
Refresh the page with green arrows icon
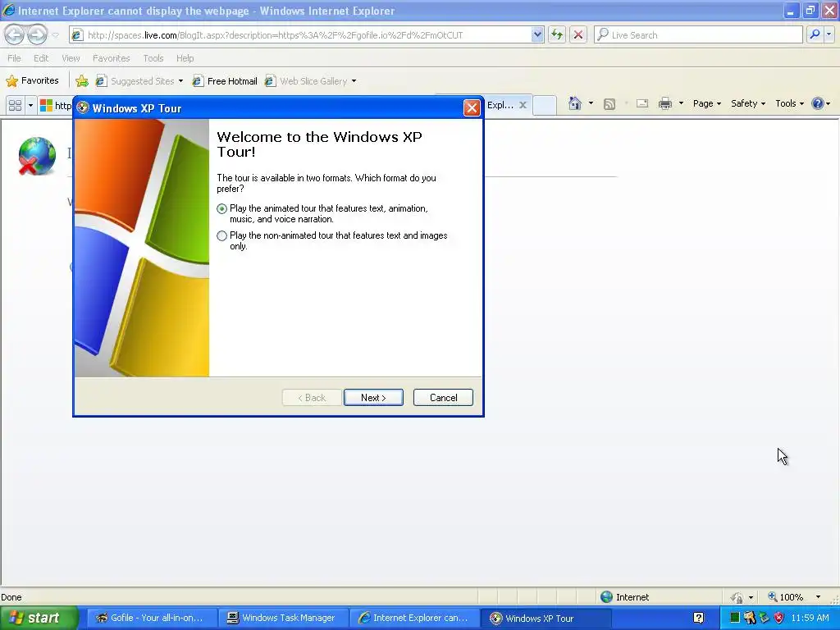point(557,34)
